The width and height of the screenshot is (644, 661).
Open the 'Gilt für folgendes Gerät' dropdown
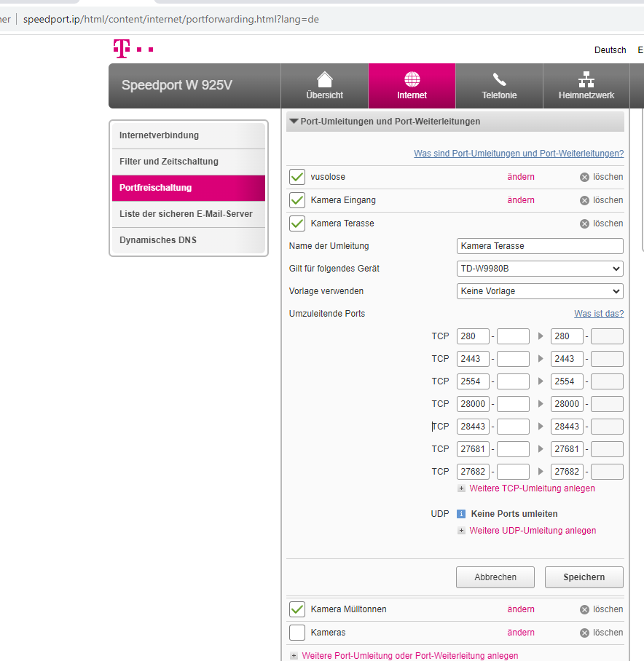pos(539,269)
